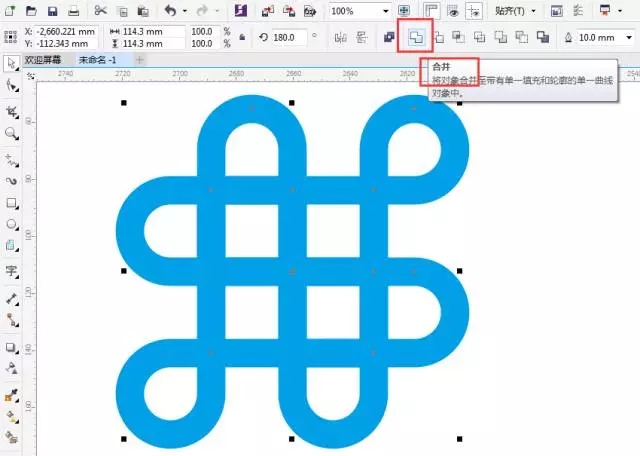Open the redo history dropdown arrow

[x=217, y=11]
